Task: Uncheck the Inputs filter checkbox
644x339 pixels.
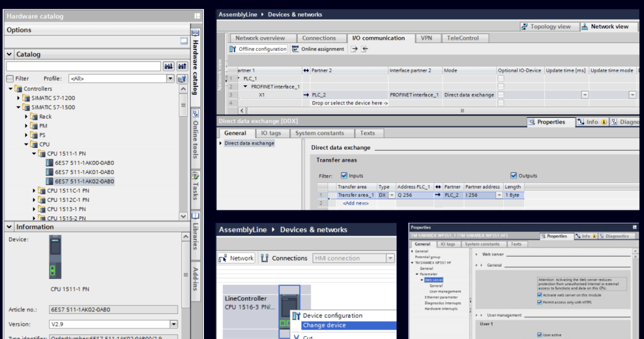Action: coord(343,176)
